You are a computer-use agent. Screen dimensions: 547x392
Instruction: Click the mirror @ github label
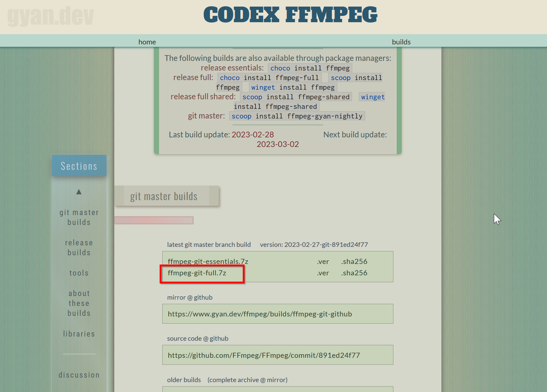click(190, 298)
